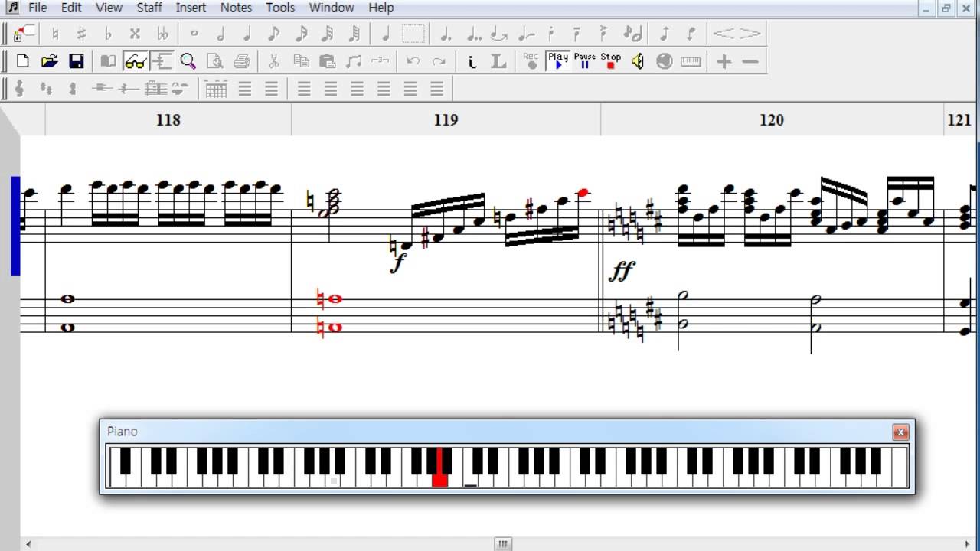
Task: Select the flat accidental tool
Action: (x=108, y=34)
